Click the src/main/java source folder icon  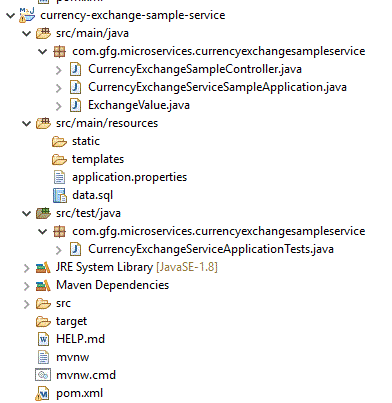point(43,33)
